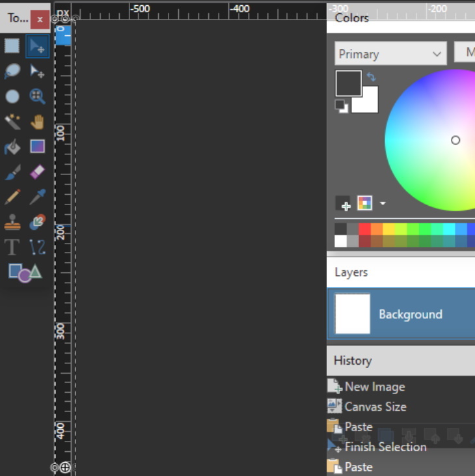The image size is (475, 476).
Task: Choose the yellow palette swatch
Action: (388, 229)
